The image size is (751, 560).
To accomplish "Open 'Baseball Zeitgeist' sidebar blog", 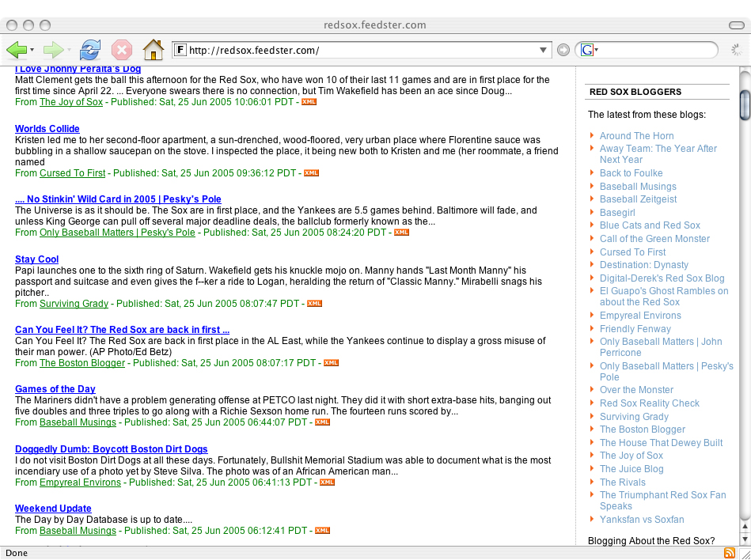I will pyautogui.click(x=638, y=199).
